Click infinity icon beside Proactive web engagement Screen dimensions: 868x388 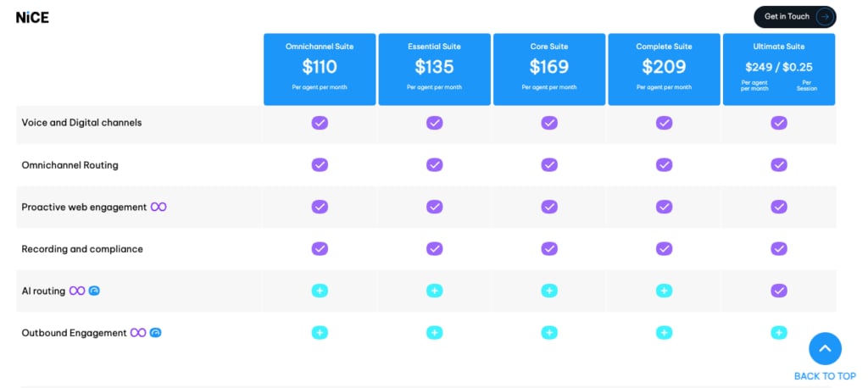coord(159,207)
